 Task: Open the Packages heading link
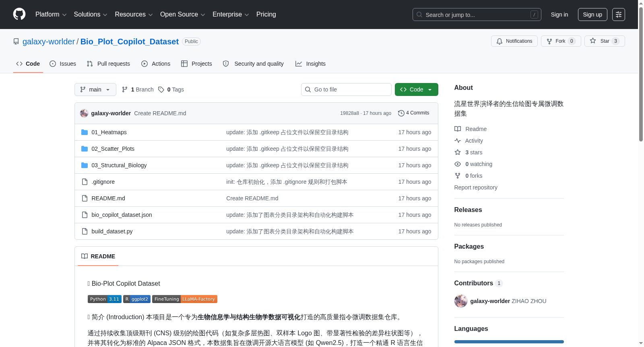tap(469, 247)
